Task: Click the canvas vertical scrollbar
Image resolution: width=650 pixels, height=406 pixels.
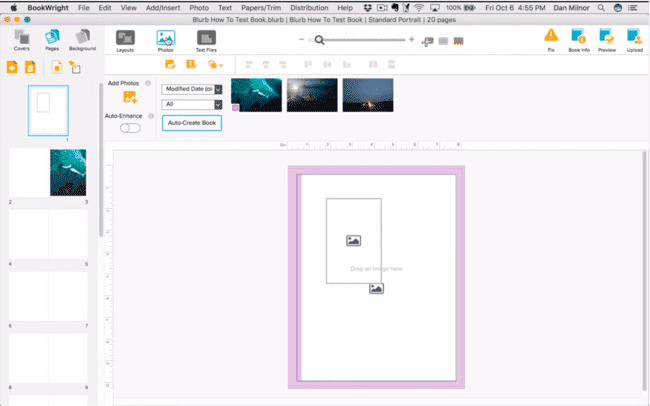Action: 644,272
